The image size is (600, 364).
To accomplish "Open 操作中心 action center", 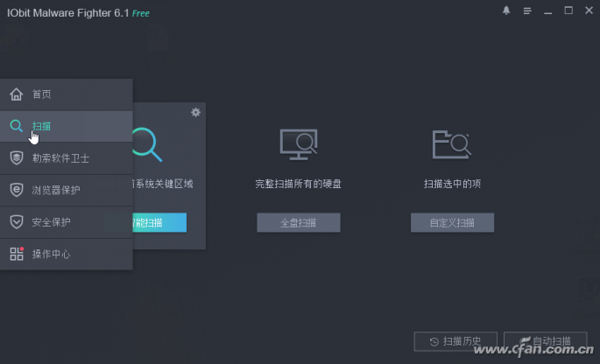I will tap(67, 254).
